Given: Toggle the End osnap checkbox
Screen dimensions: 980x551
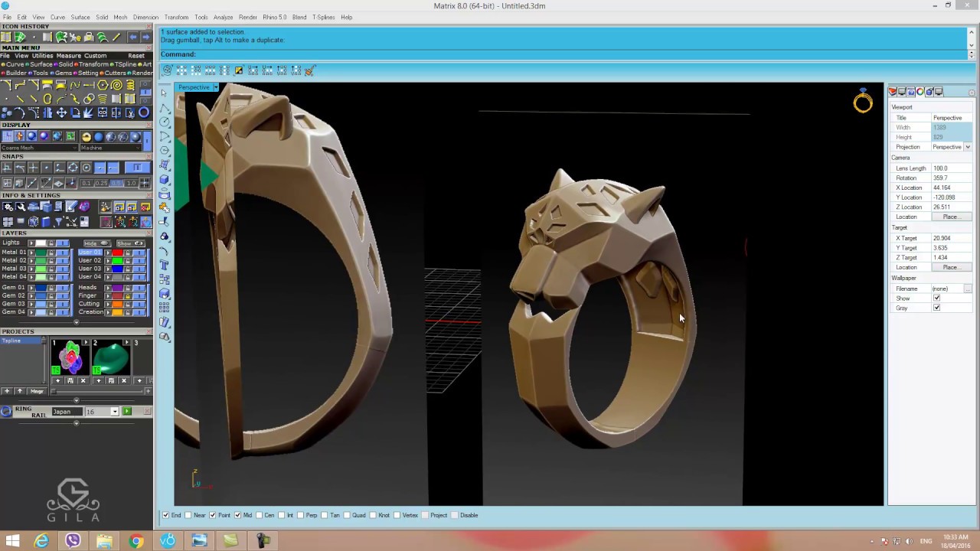Looking at the screenshot, I should [166, 515].
